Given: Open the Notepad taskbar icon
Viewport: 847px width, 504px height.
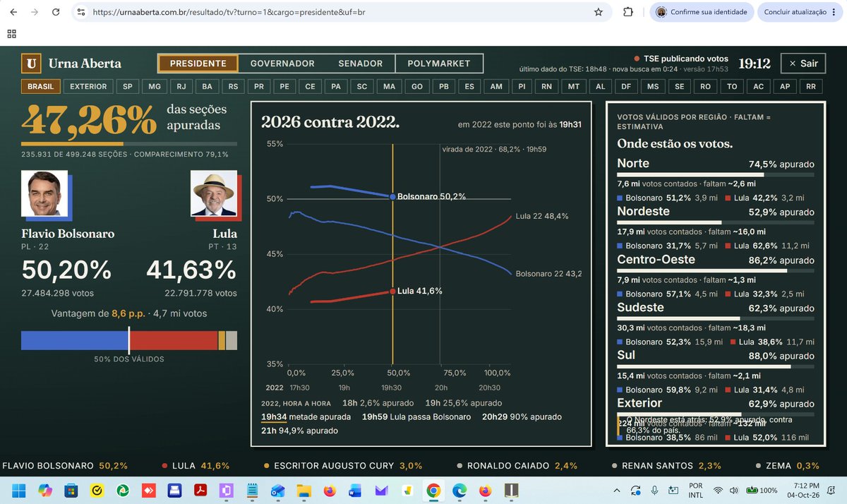Looking at the screenshot, I should [252, 490].
